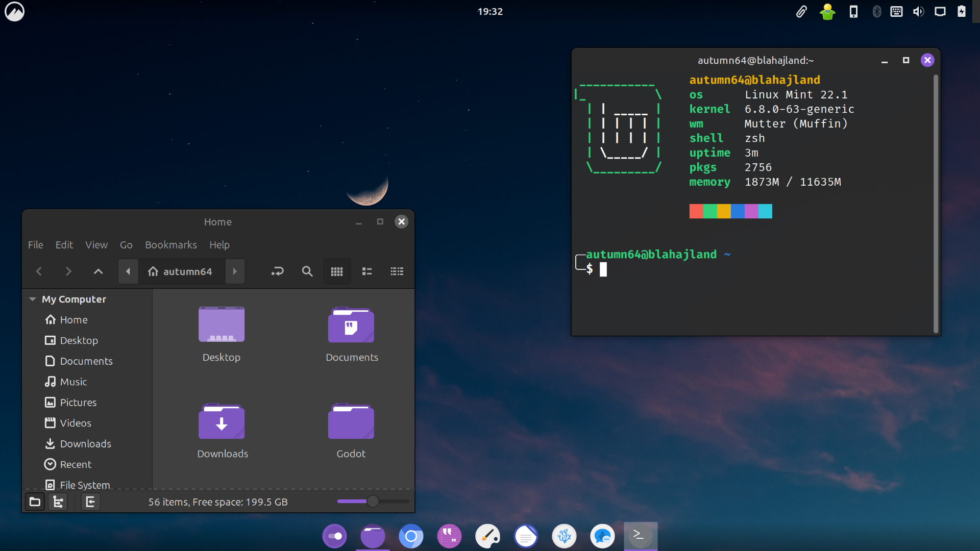Screen dimensions: 980x551
Task: Open volume control in system tray
Action: (x=918, y=11)
